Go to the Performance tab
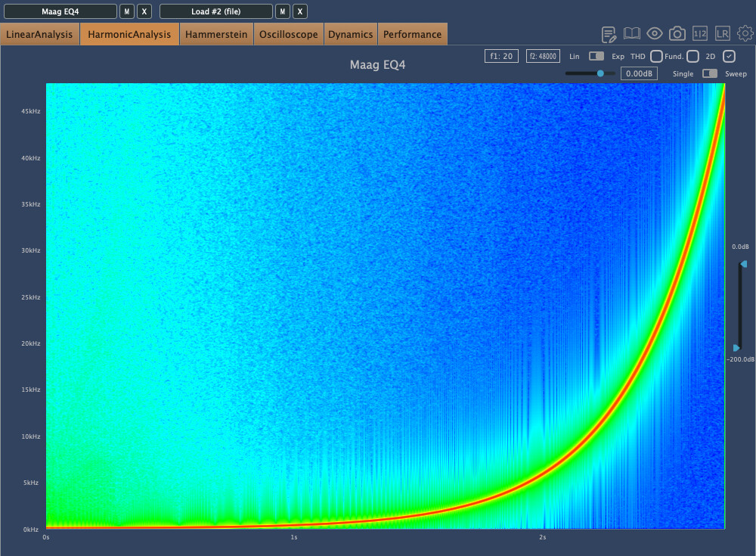The image size is (756, 556). click(412, 34)
